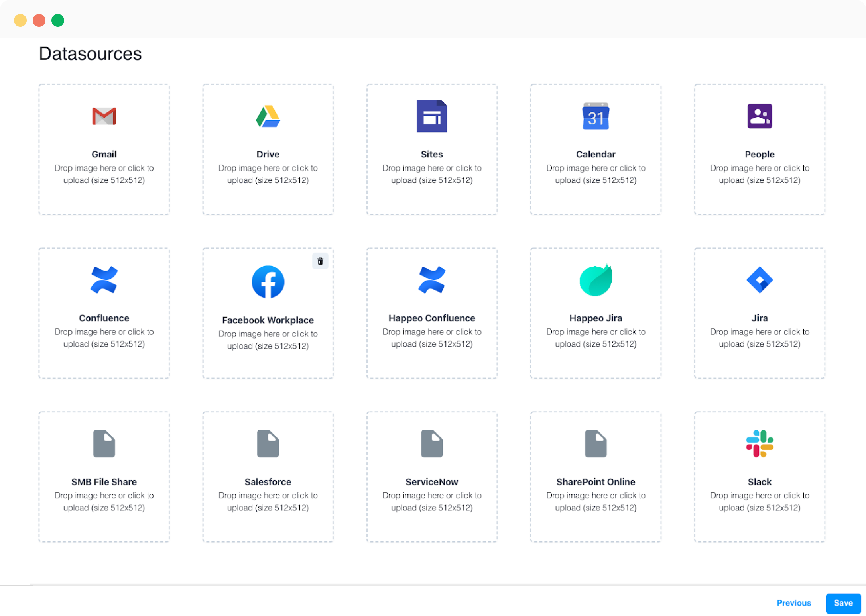This screenshot has width=866, height=616.
Task: Go back with the Previous link
Action: coord(794,603)
